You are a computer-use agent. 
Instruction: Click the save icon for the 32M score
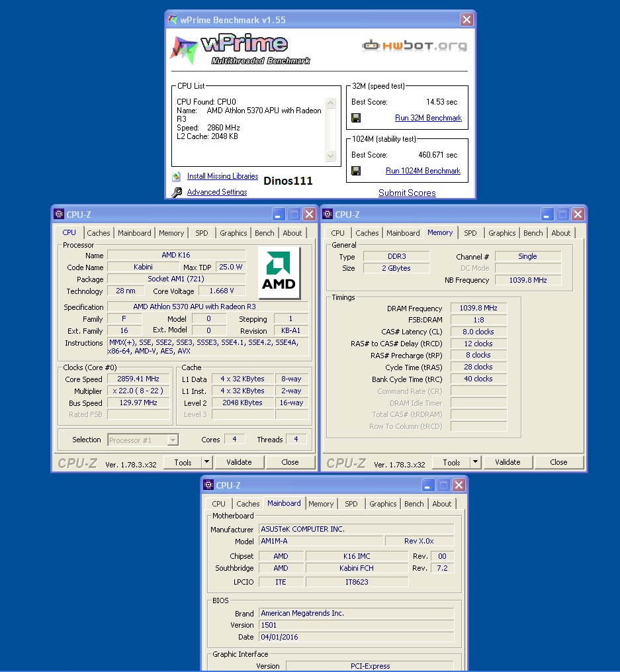click(x=356, y=118)
